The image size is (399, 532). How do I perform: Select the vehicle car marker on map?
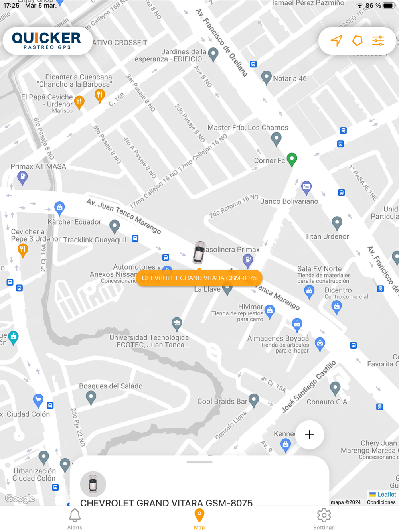click(199, 252)
